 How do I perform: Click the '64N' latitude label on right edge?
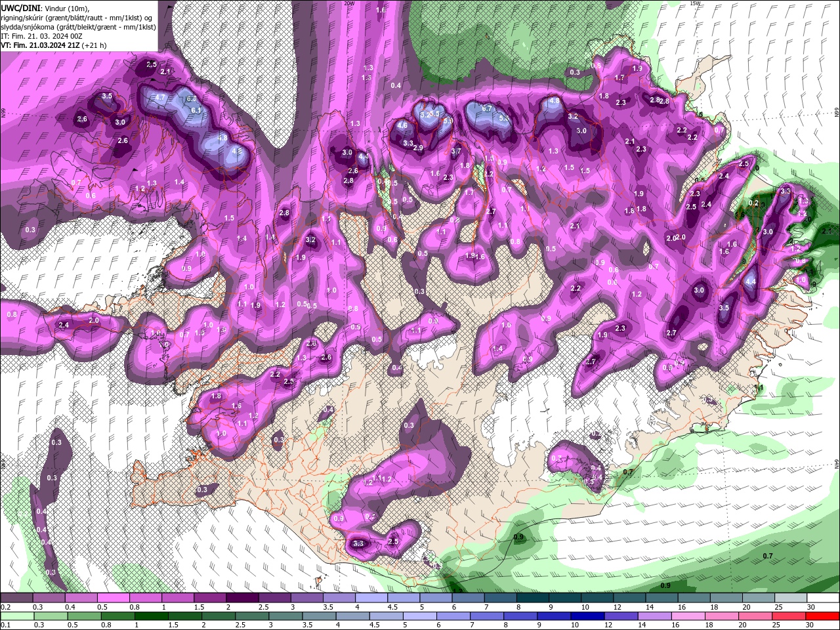[837, 463]
